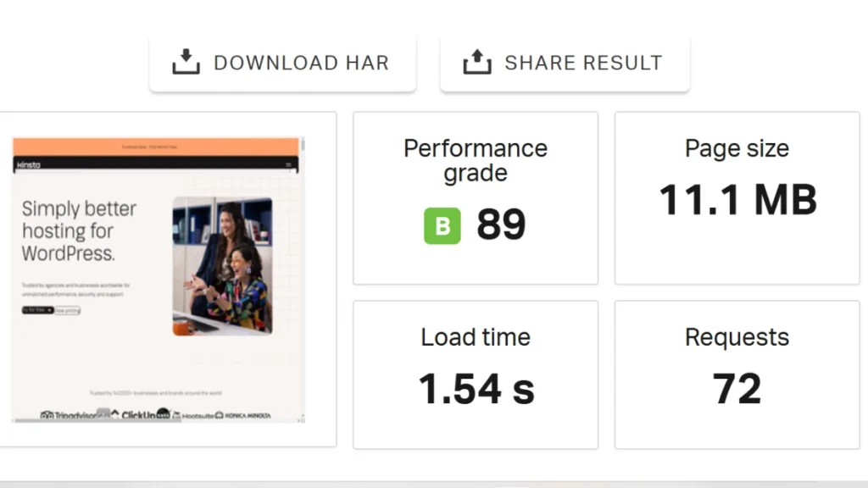Viewport: 868px width, 488px height.
Task: Select the Hootsuite logo in the preview
Action: point(198,415)
